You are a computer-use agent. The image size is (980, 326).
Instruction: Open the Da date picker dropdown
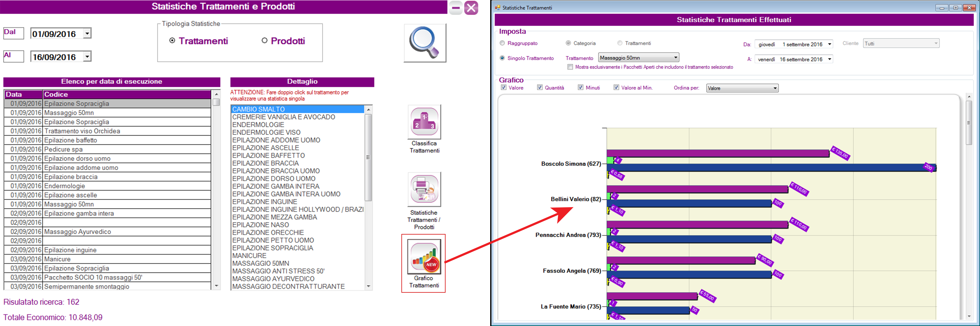coord(829,44)
